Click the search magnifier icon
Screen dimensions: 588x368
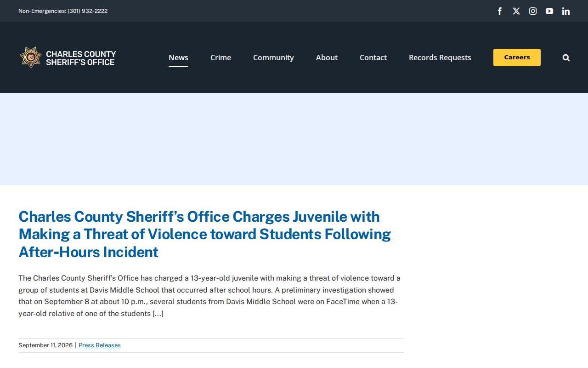566,57
